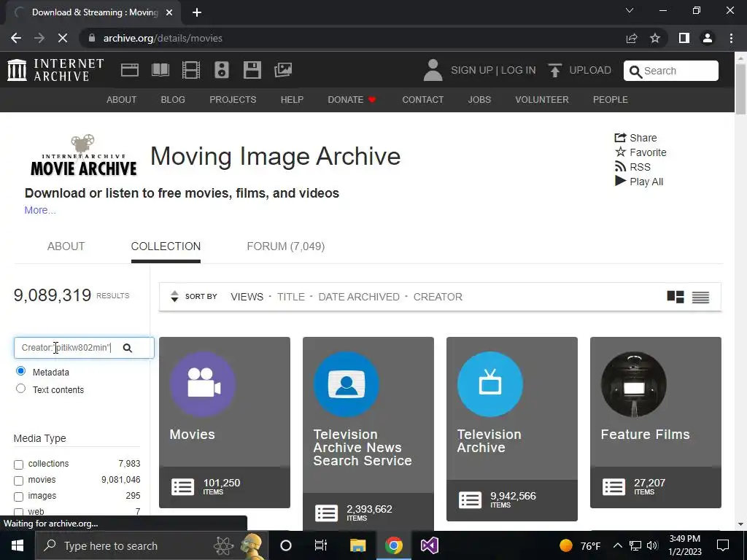The width and height of the screenshot is (747, 560).
Task: Click the SIGN UP link
Action: (x=472, y=70)
